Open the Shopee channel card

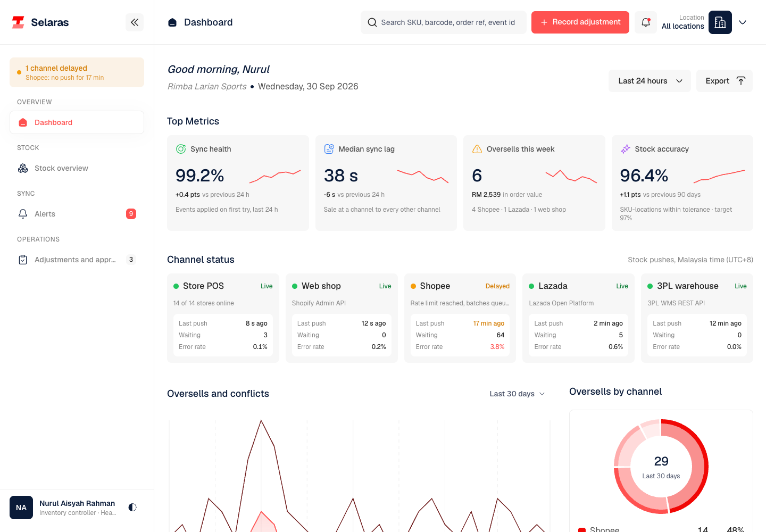(460, 318)
